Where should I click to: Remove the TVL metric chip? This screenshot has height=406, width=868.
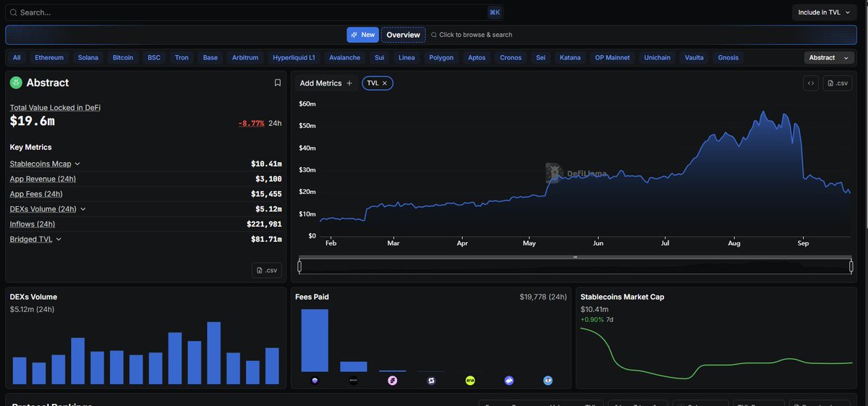pos(385,83)
